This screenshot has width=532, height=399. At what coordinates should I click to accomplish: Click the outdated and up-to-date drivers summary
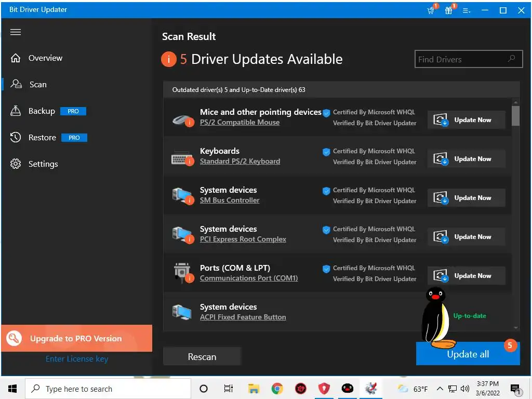[x=239, y=90]
